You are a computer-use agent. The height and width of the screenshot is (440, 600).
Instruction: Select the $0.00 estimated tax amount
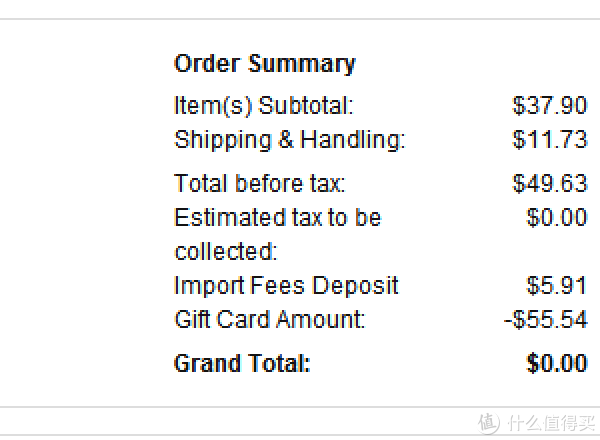(557, 217)
